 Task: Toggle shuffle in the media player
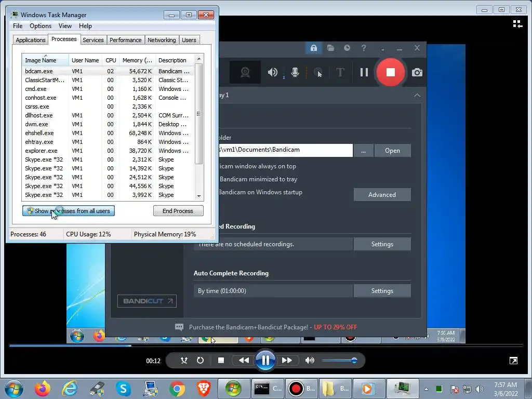click(184, 361)
